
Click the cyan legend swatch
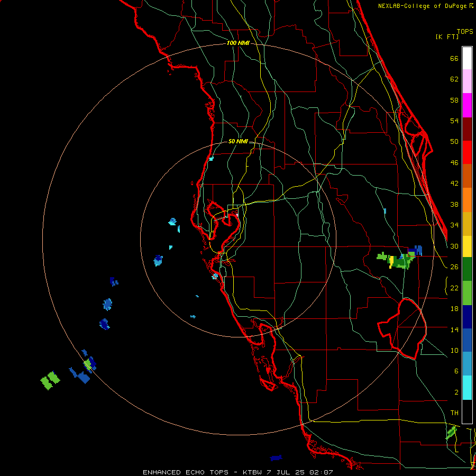[467, 388]
